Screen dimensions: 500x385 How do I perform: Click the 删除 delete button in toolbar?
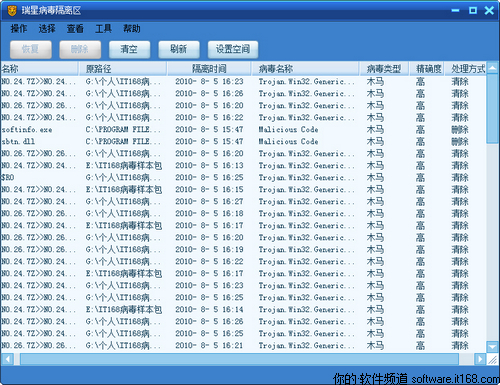tap(80, 49)
